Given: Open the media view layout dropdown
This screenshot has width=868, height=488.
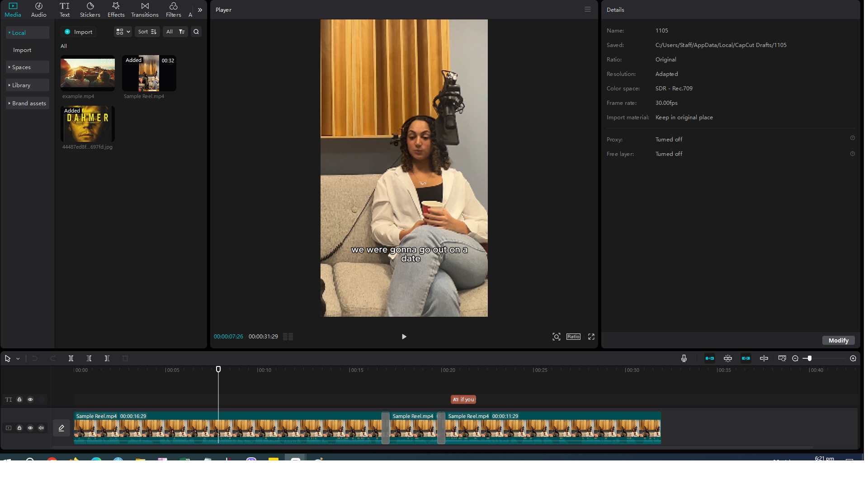Looking at the screenshot, I should tap(123, 32).
